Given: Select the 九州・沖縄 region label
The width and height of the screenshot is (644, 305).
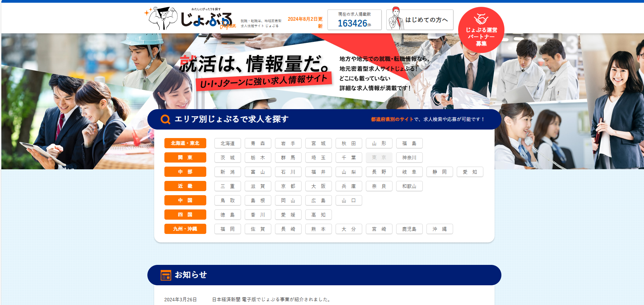Looking at the screenshot, I should (x=185, y=229).
